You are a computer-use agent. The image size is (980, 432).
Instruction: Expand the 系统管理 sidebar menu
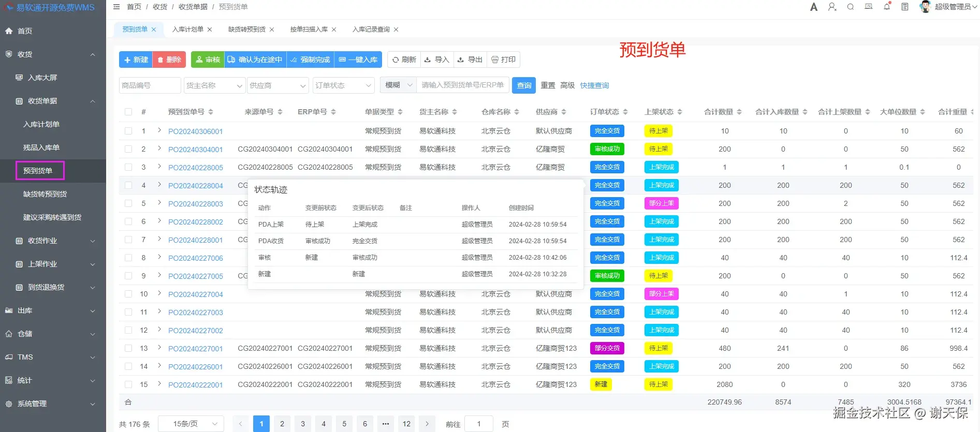[x=53, y=404]
